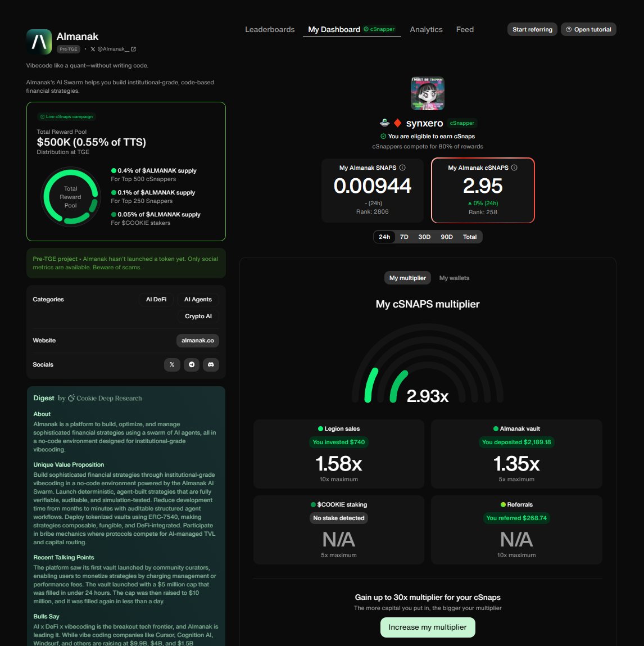Viewport: 644px width, 646px height.
Task: Open the X social icon button
Action: pos(172,365)
